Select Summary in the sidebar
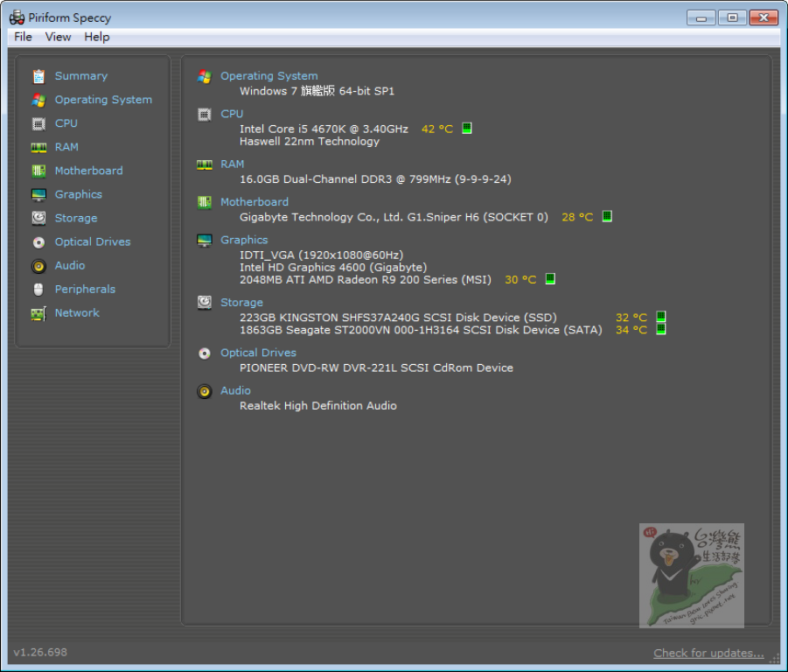The height and width of the screenshot is (672, 788). coord(81,76)
